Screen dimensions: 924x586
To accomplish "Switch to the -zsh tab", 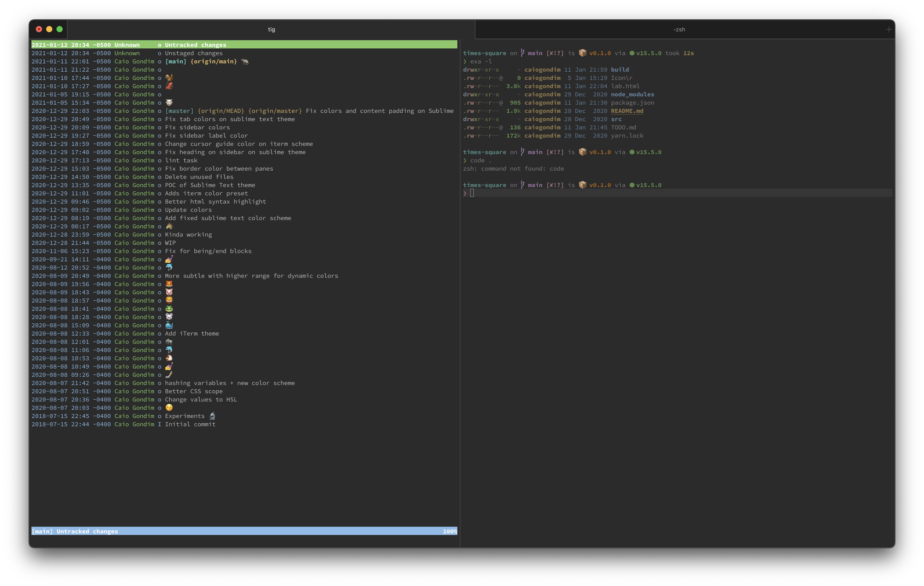I will coord(679,30).
